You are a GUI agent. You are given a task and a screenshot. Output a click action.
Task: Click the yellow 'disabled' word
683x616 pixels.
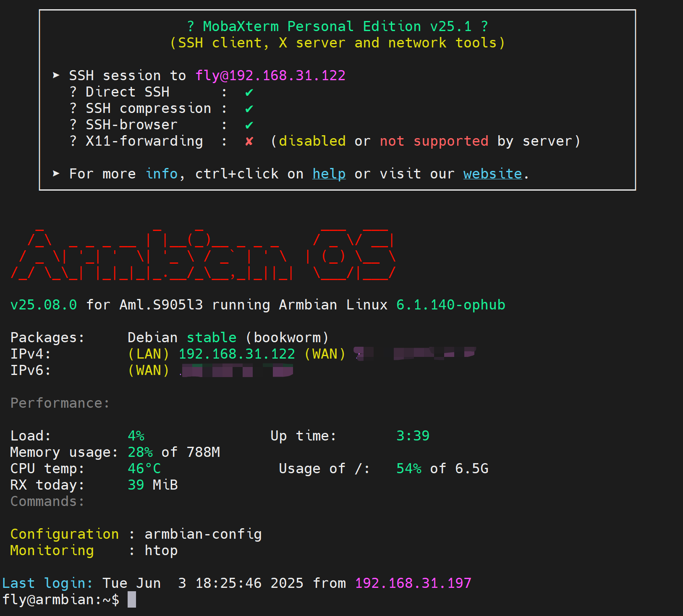tap(312, 141)
